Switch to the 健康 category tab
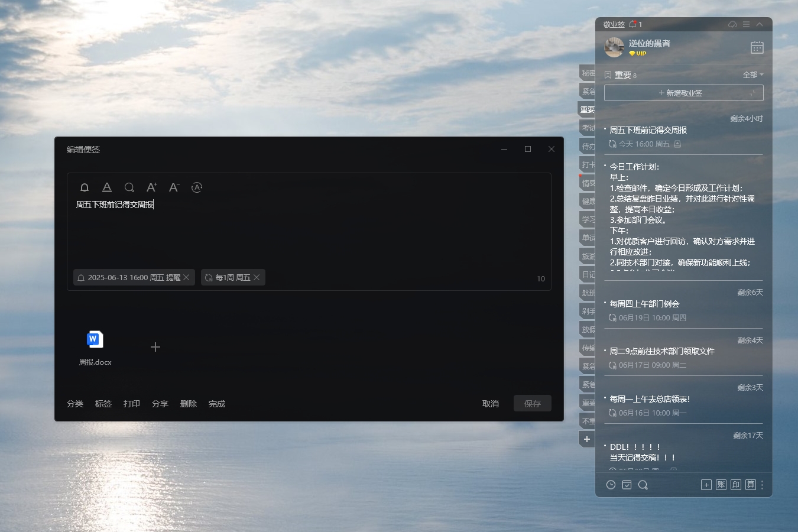This screenshot has width=798, height=532. (x=587, y=201)
